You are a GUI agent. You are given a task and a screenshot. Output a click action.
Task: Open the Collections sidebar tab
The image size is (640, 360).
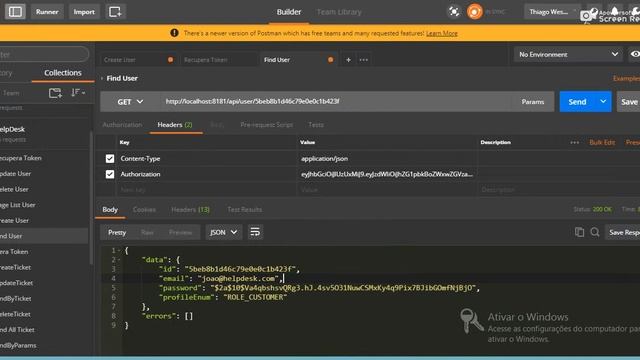tap(63, 73)
